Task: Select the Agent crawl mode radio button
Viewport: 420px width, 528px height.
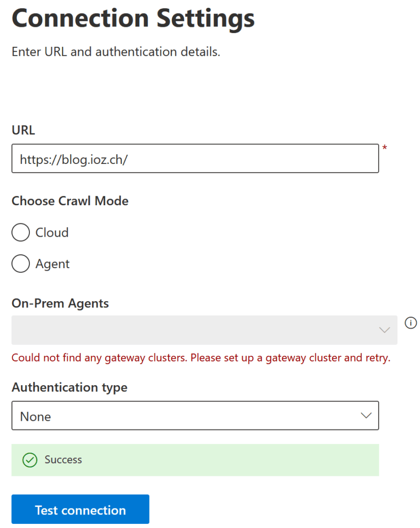Action: [21, 263]
